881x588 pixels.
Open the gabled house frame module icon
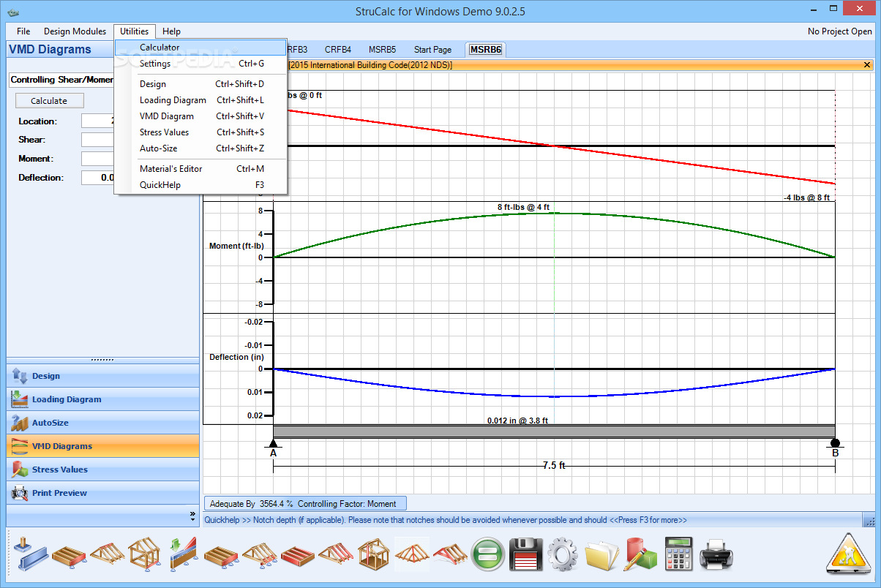pos(144,555)
